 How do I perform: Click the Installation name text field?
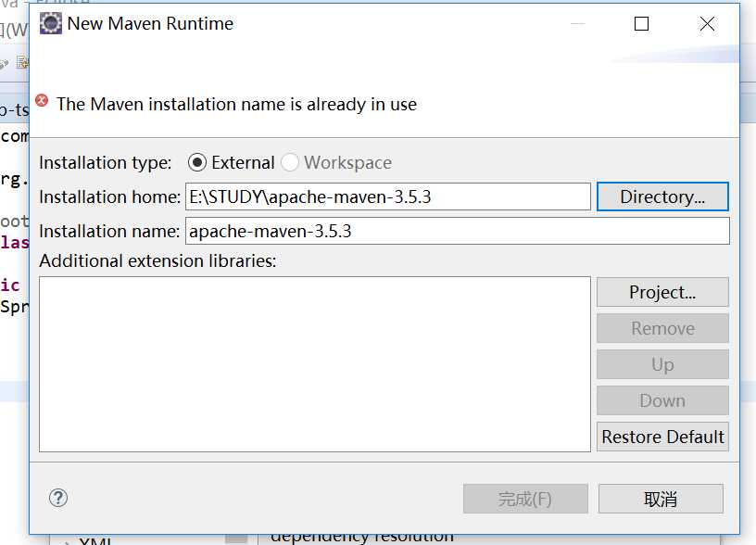click(x=457, y=231)
